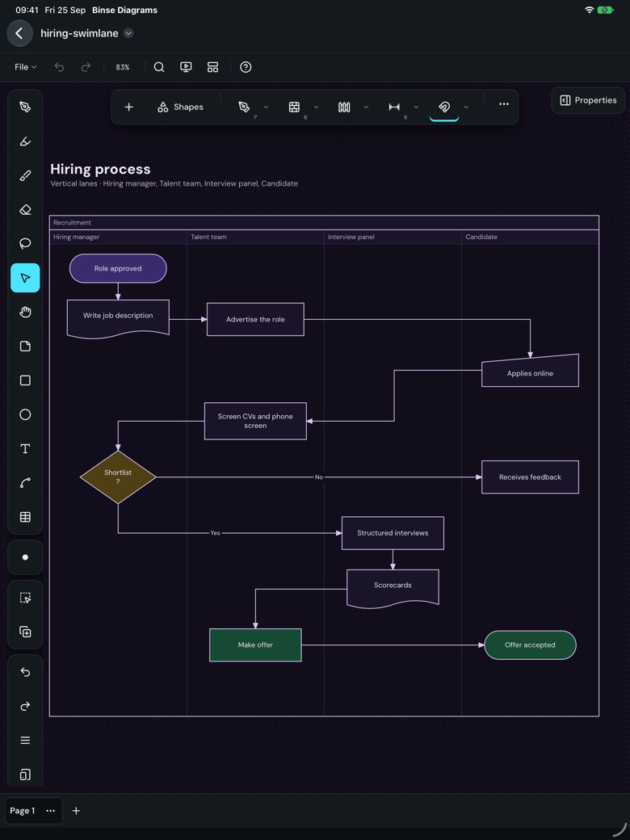This screenshot has height=840, width=630.
Task: Open Page 1 options ellipsis
Action: [x=50, y=811]
